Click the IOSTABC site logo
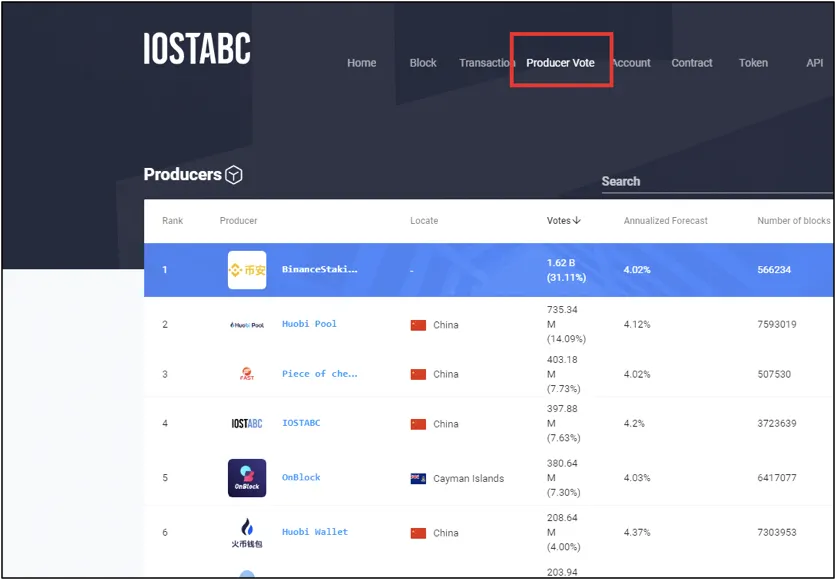This screenshot has width=836, height=580. tap(197, 49)
